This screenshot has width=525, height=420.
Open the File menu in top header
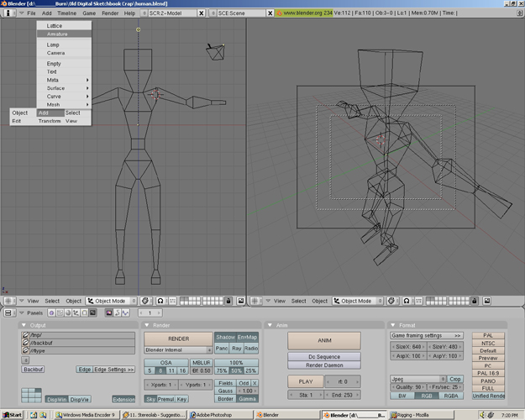[x=31, y=13]
